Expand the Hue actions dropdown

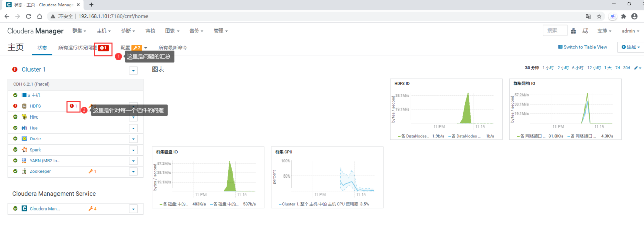(133, 128)
